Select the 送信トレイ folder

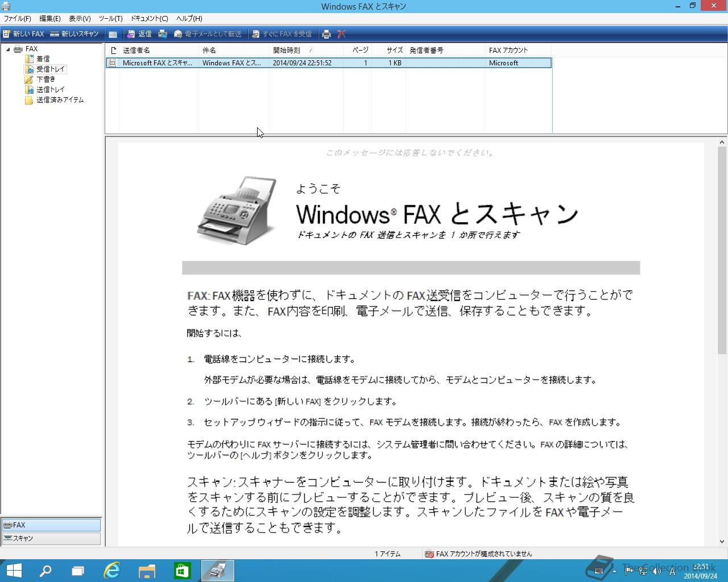click(x=51, y=90)
